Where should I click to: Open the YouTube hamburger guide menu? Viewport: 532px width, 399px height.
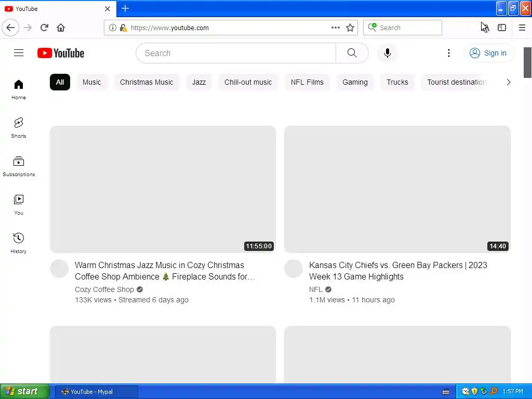19,53
